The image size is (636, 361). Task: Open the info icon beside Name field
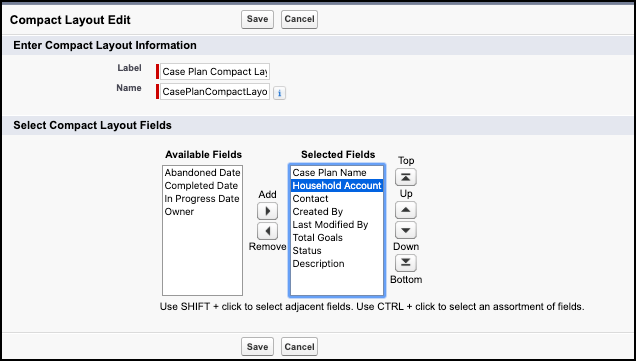pos(279,93)
